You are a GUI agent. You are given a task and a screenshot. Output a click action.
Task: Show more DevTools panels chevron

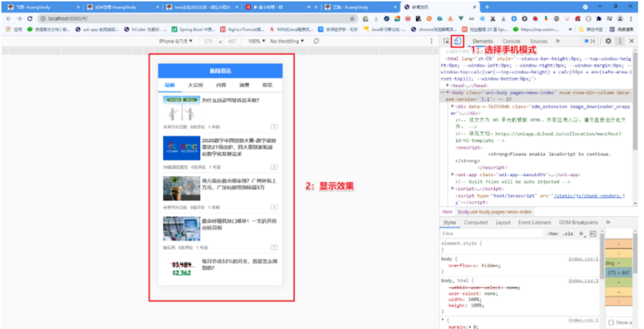[x=557, y=41]
